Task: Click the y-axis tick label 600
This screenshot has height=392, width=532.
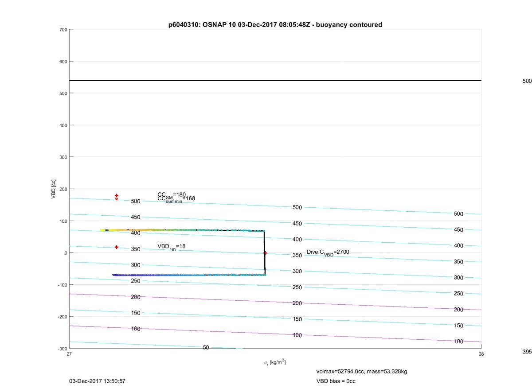Action: pyautogui.click(x=63, y=62)
